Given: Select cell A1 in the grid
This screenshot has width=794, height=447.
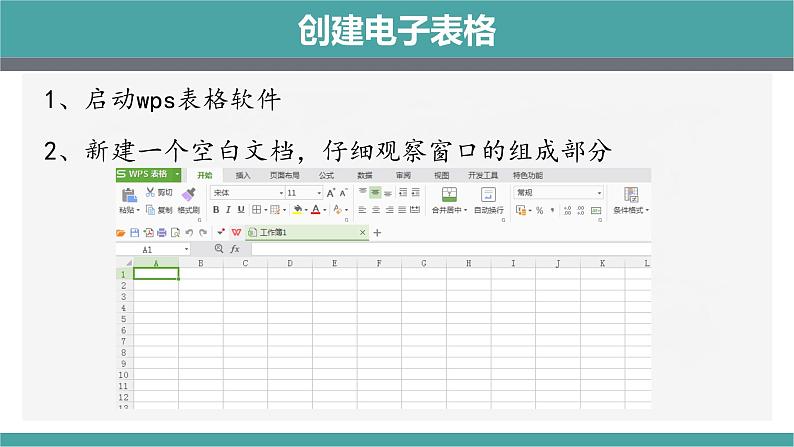Looking at the screenshot, I should 156,274.
